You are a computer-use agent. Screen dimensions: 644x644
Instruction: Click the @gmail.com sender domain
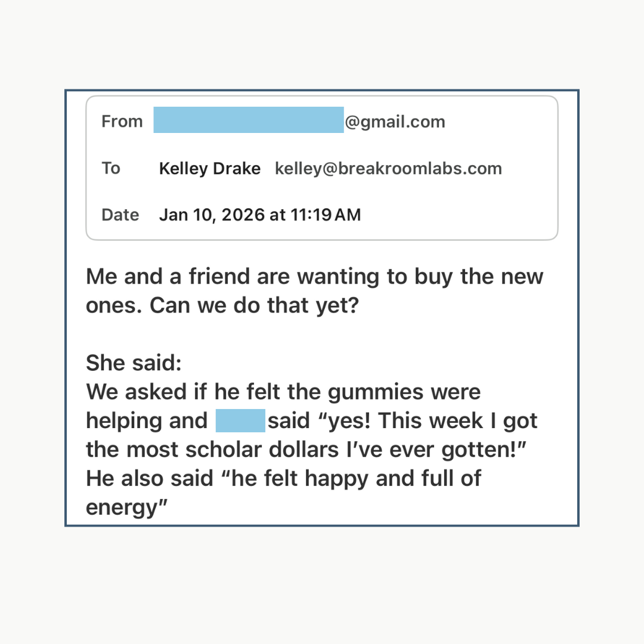click(x=395, y=122)
